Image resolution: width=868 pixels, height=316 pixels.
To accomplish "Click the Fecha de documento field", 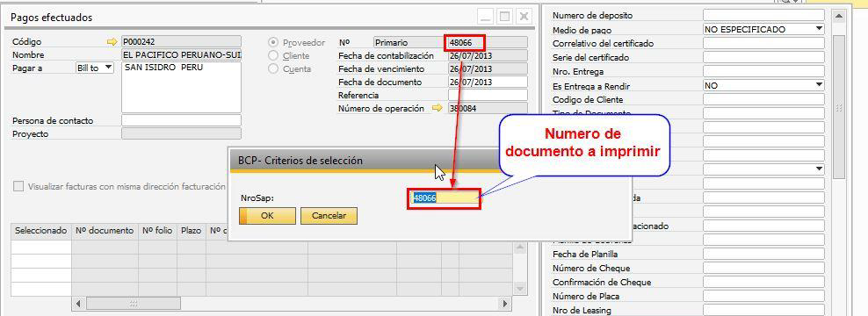I will (488, 82).
